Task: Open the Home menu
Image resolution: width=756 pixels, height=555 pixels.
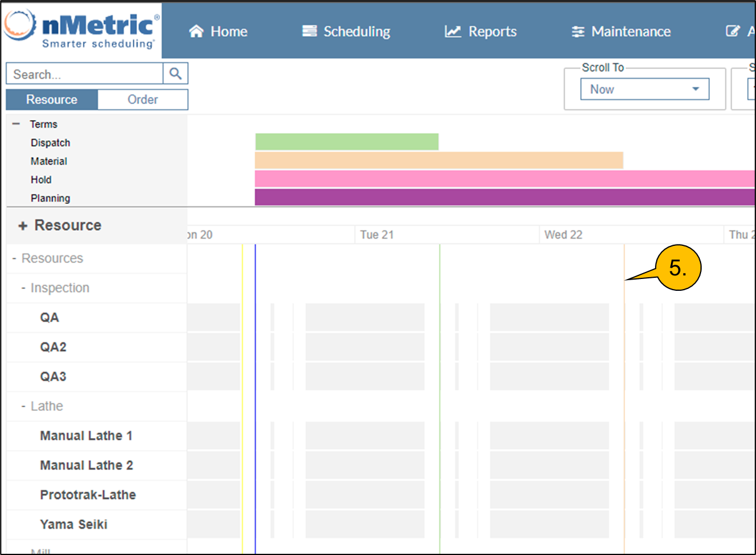Action: click(218, 31)
